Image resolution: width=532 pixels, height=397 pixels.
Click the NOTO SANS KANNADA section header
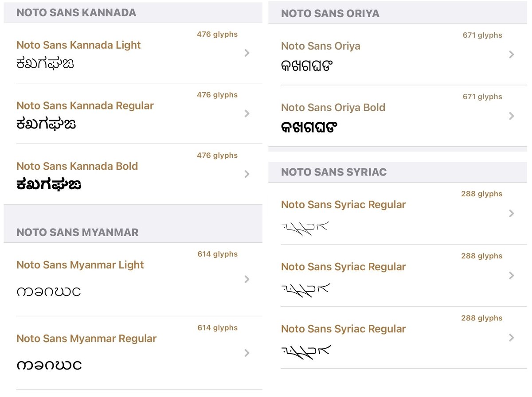tap(76, 12)
